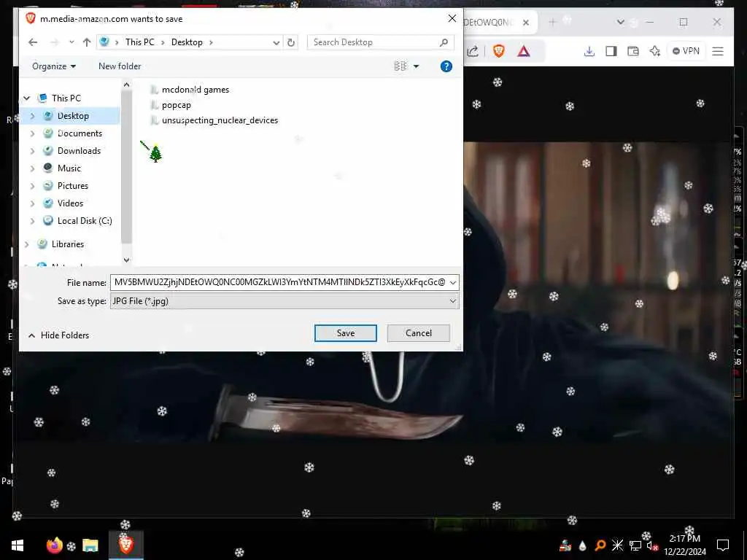Image resolution: width=747 pixels, height=560 pixels.
Task: Open Pictures in navigation pane
Action: click(x=72, y=186)
